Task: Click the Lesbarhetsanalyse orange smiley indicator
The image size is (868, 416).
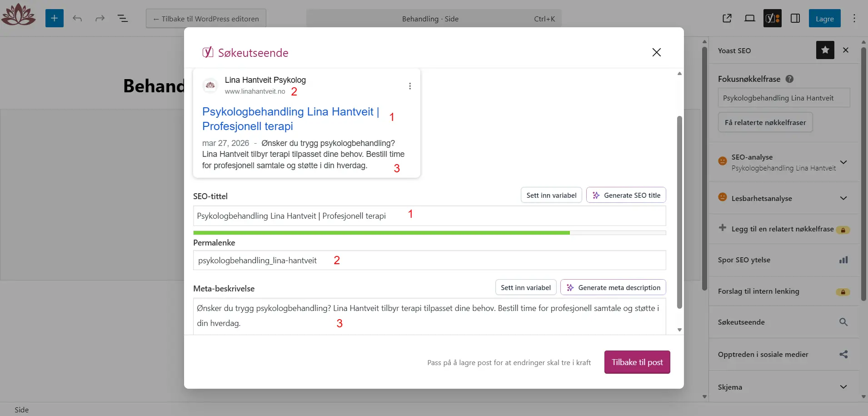Action: [723, 197]
